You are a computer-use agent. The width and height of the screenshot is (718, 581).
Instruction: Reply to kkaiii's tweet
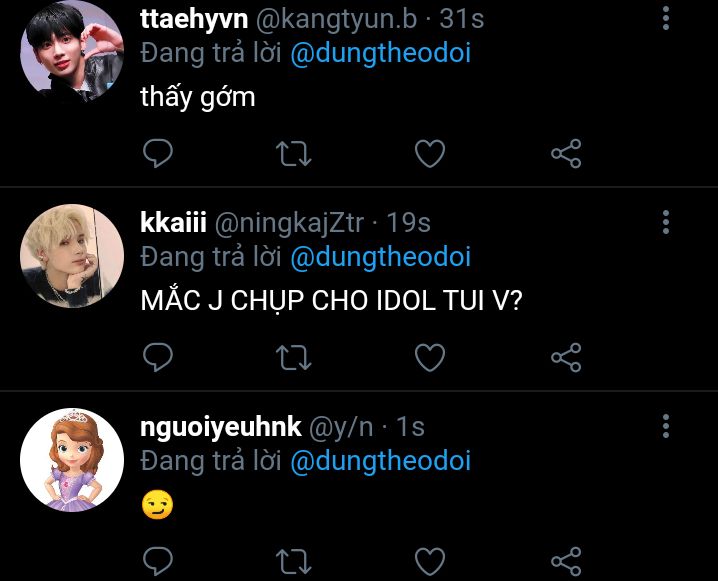pos(158,357)
